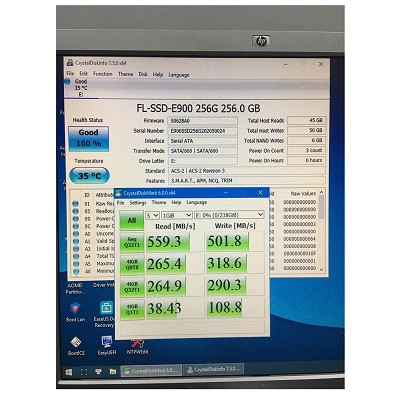Screen dimensions: 400x400
Task: Switch to CrystalDiskInfo taskbar button
Action: [x=213, y=370]
